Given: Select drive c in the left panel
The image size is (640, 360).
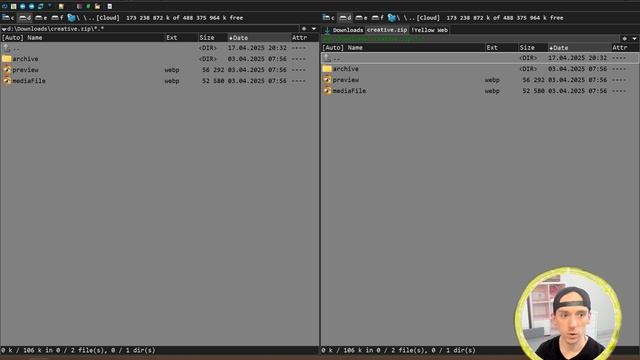Looking at the screenshot, I should (8, 18).
